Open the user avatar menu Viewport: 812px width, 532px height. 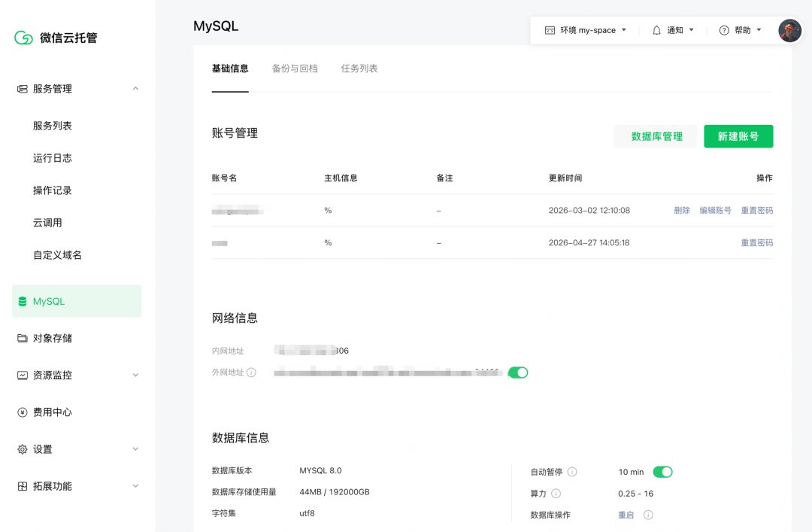(x=789, y=31)
